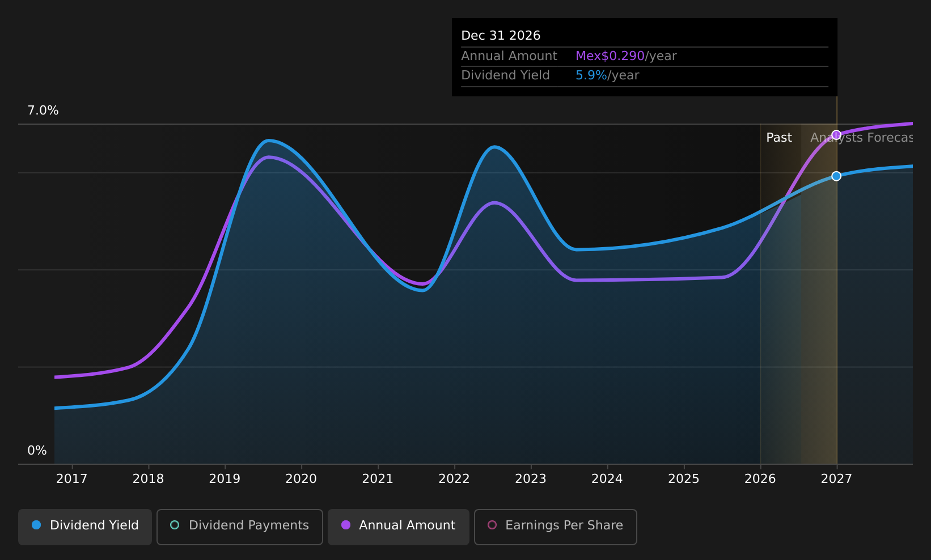Click the Analysts Forecast region label

[862, 138]
